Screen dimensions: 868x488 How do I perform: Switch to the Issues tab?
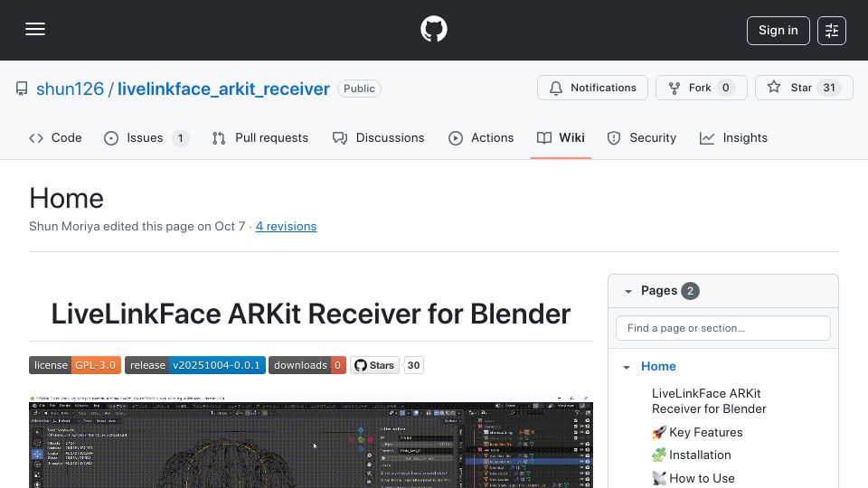[x=146, y=137]
